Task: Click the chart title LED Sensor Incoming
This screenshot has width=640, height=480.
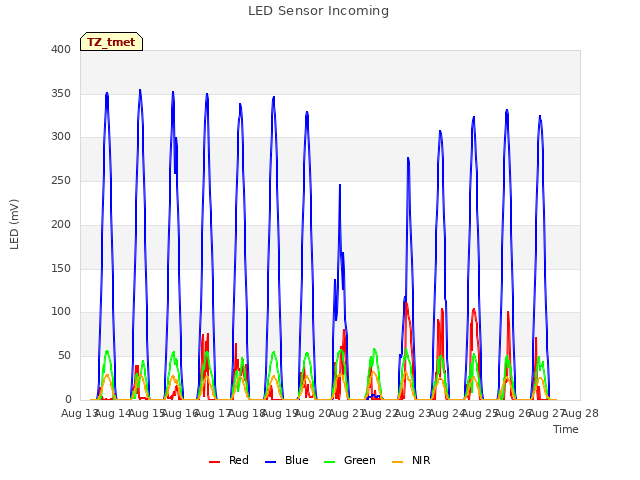Action: point(318,11)
